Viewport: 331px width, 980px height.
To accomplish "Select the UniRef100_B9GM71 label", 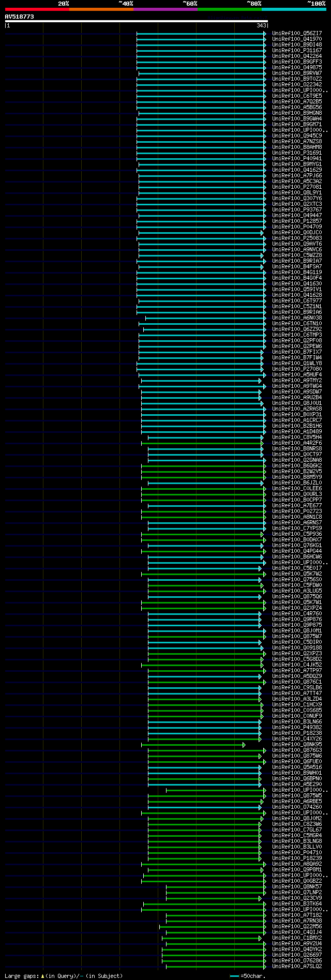I will (x=297, y=124).
